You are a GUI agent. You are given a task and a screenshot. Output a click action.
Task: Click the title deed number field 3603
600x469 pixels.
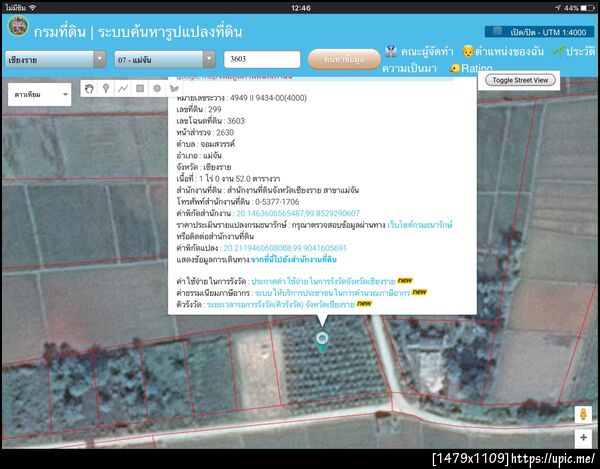pos(262,59)
